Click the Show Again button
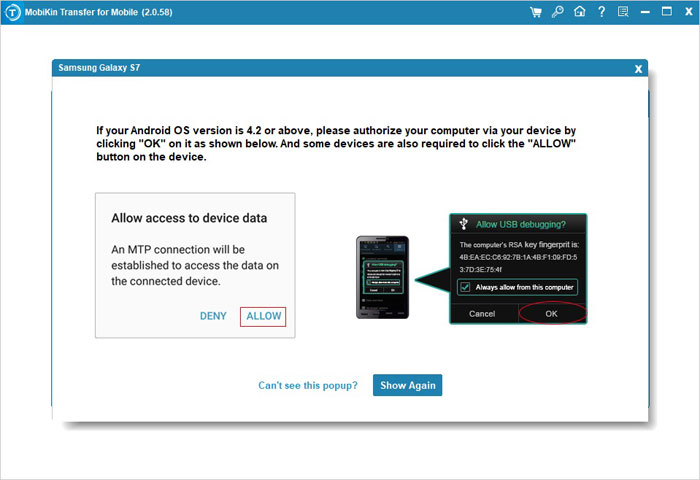 pos(408,385)
